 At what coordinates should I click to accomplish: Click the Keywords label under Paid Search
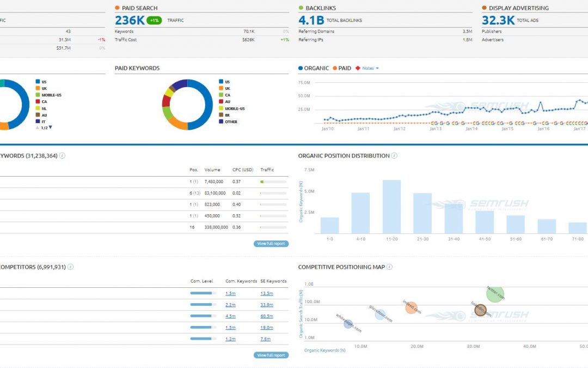(x=124, y=32)
